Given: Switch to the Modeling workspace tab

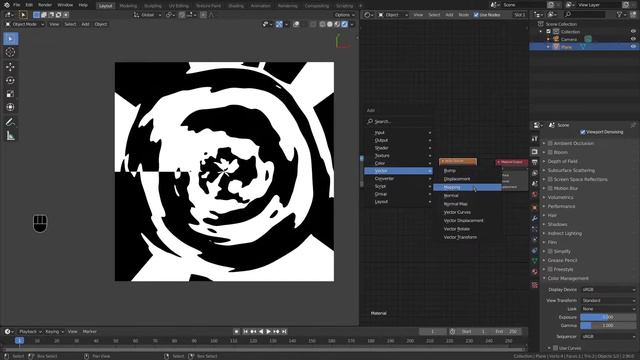Looking at the screenshot, I should pyautogui.click(x=128, y=6).
